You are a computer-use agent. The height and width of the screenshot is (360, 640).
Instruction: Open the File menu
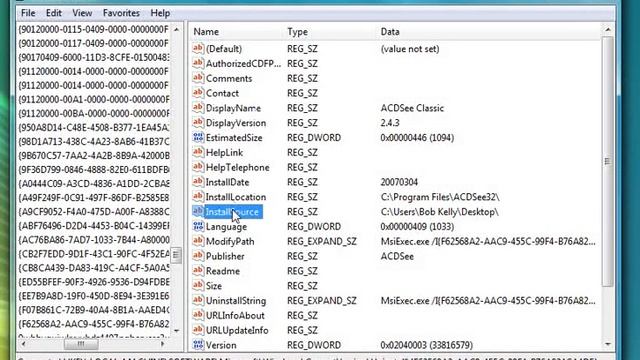click(28, 13)
